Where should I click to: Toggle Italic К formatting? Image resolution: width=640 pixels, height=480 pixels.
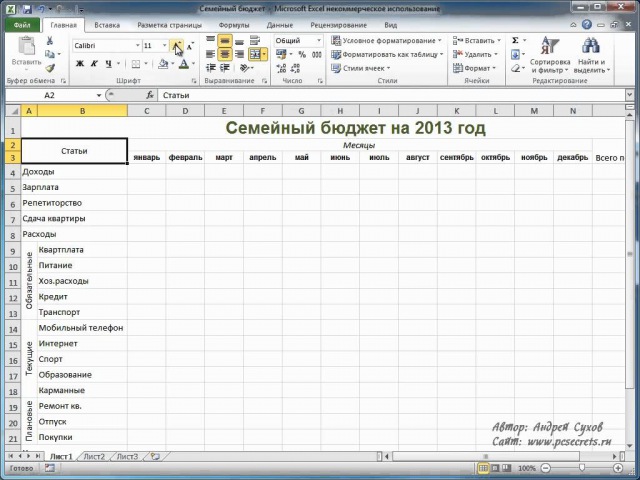pos(94,64)
